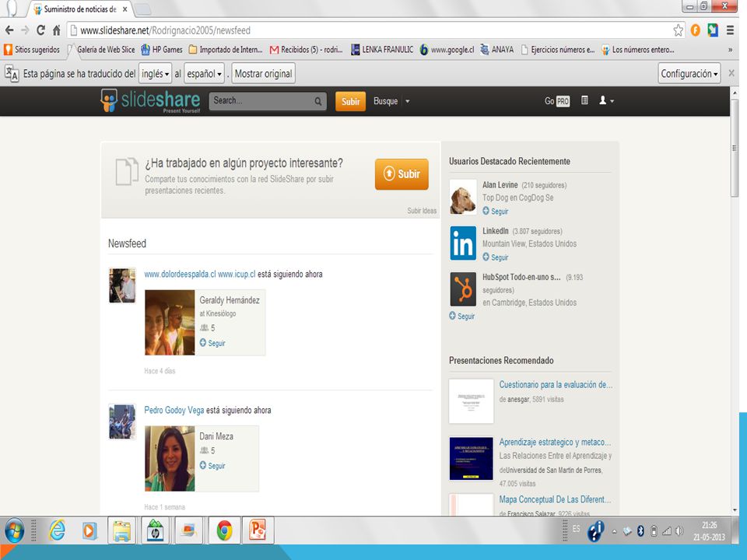Close the translation bar
This screenshot has height=560, width=747.
point(731,73)
